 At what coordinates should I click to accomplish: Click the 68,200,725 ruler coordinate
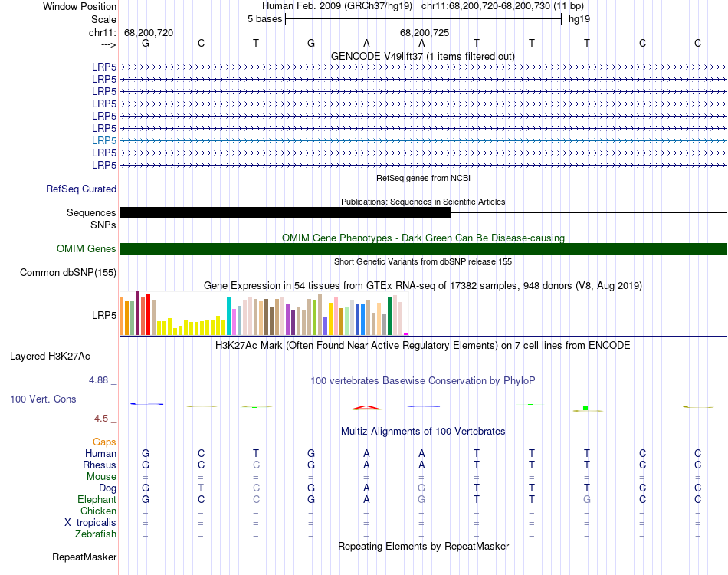click(x=425, y=32)
